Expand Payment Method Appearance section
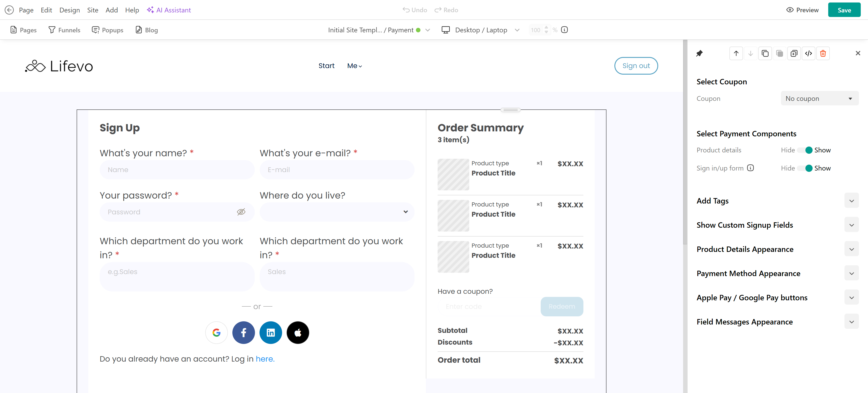868x393 pixels. pos(851,273)
